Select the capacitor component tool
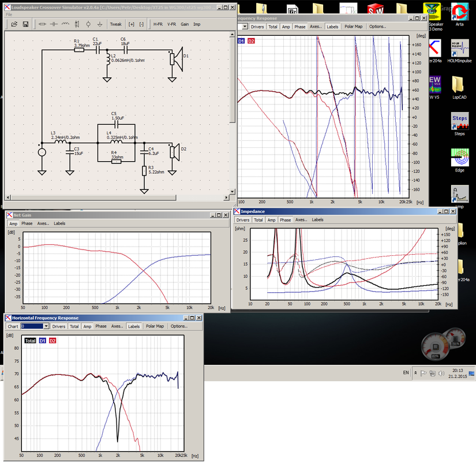 (54, 24)
